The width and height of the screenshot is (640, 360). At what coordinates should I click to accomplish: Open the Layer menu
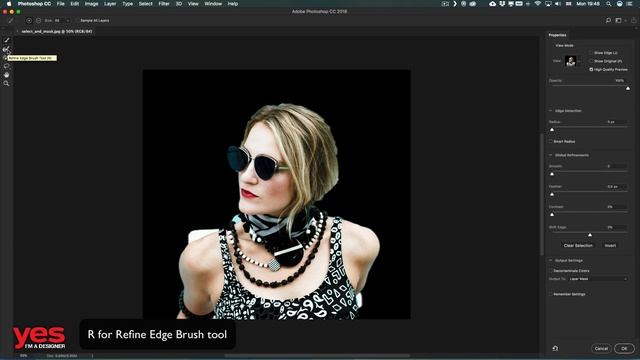pos(110,4)
